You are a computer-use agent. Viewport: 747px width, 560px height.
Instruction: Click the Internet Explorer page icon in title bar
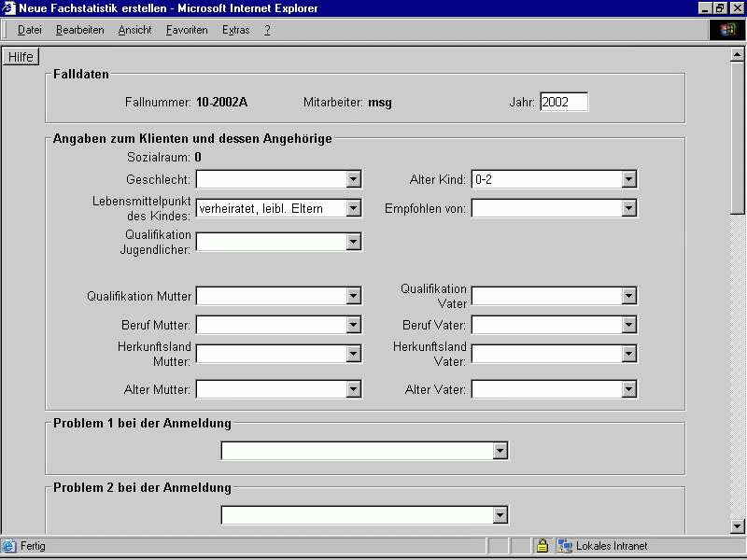pyautogui.click(x=9, y=8)
